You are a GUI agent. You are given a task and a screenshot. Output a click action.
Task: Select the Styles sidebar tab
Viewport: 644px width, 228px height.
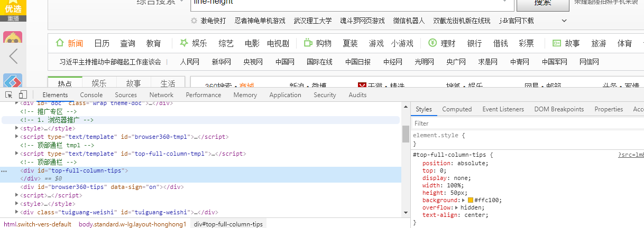point(424,109)
